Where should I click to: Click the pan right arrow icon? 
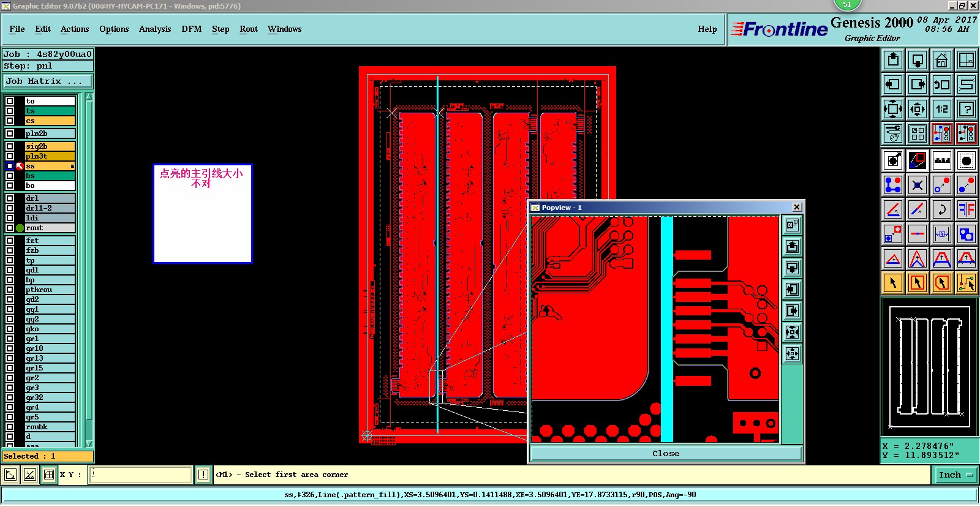tap(918, 85)
